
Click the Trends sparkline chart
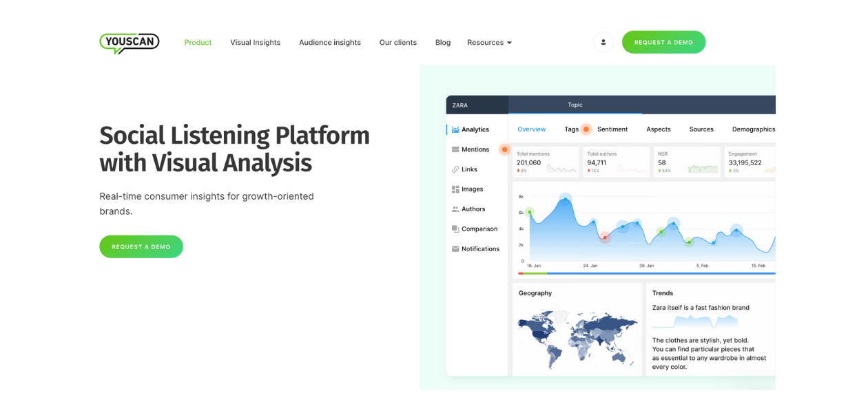point(695,321)
